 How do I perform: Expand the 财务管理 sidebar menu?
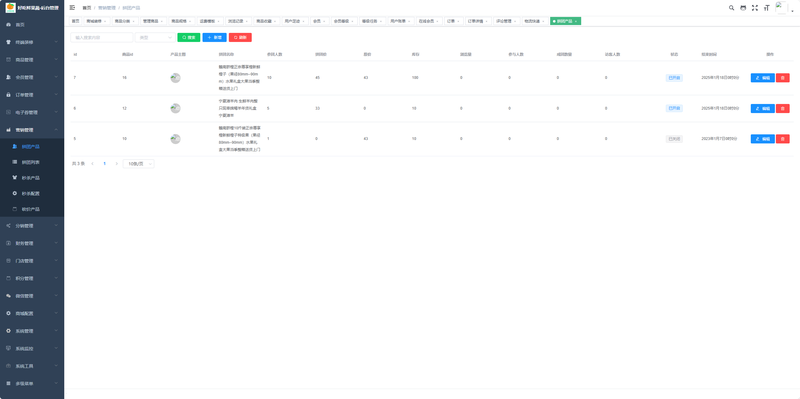pyautogui.click(x=32, y=243)
